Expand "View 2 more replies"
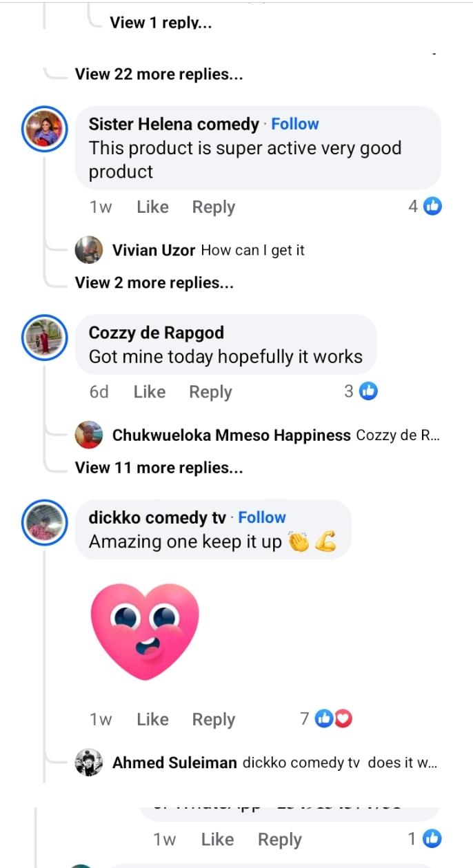The height and width of the screenshot is (868, 473). (x=154, y=282)
